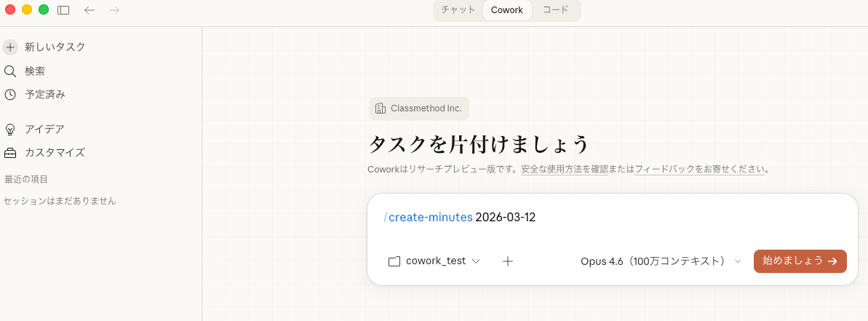868x321 pixels.
Task: Click the toolbox icon beside カスタマイズ
Action: pyautogui.click(x=10, y=153)
